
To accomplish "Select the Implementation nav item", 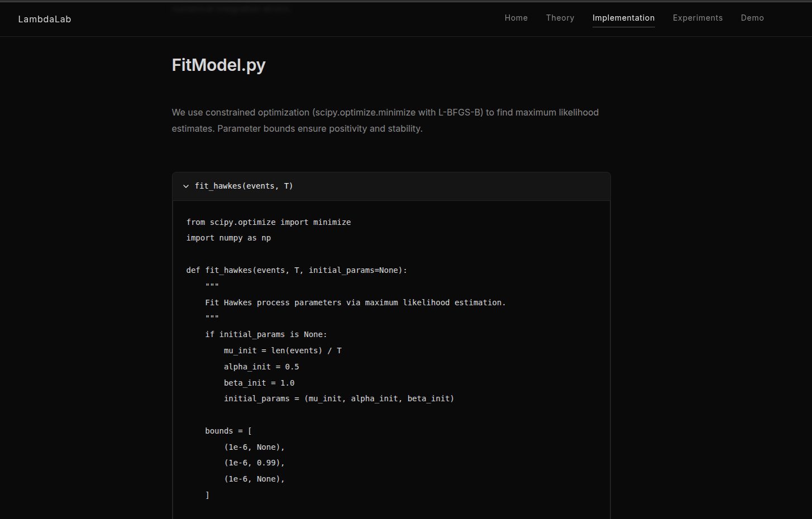I will point(623,18).
